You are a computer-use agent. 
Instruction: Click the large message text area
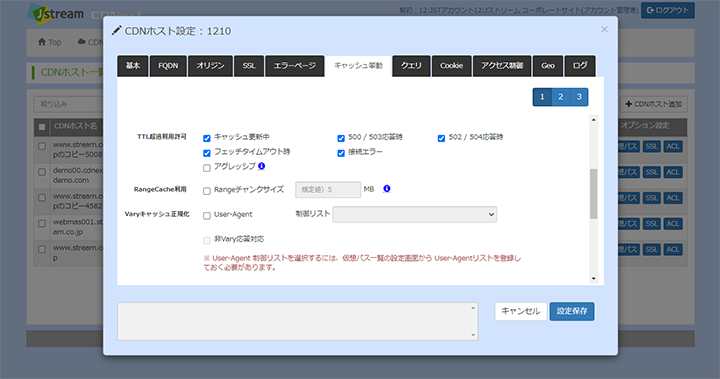coord(298,321)
